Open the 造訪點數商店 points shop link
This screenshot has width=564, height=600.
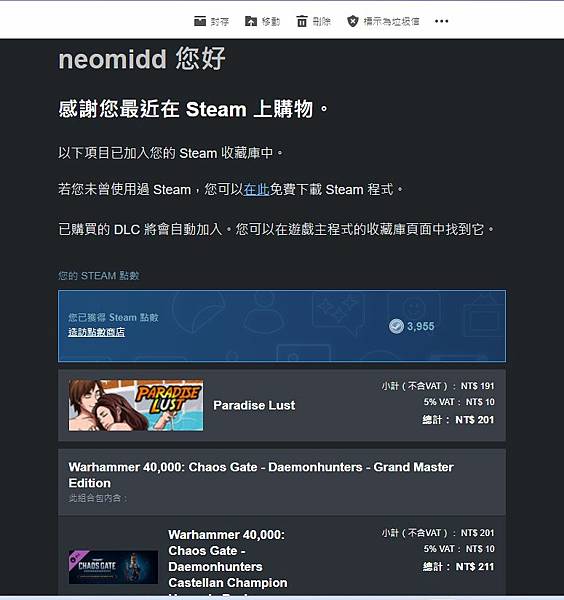(96, 332)
